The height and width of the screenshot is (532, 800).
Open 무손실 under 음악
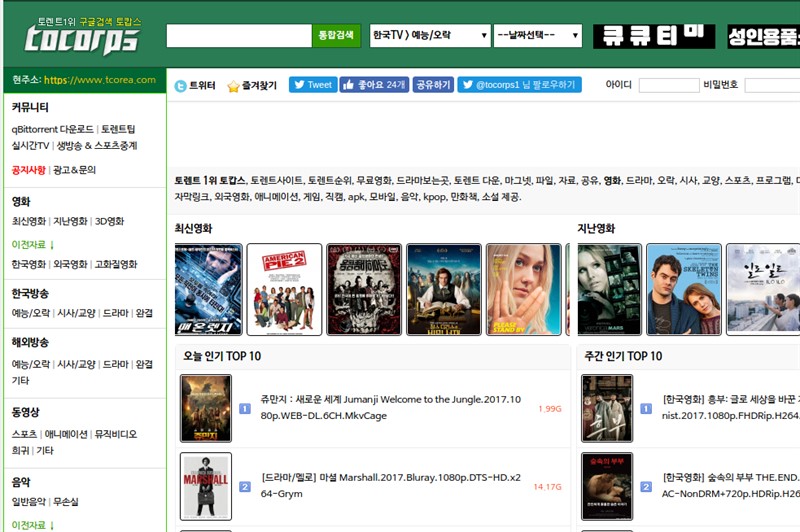(x=66, y=502)
